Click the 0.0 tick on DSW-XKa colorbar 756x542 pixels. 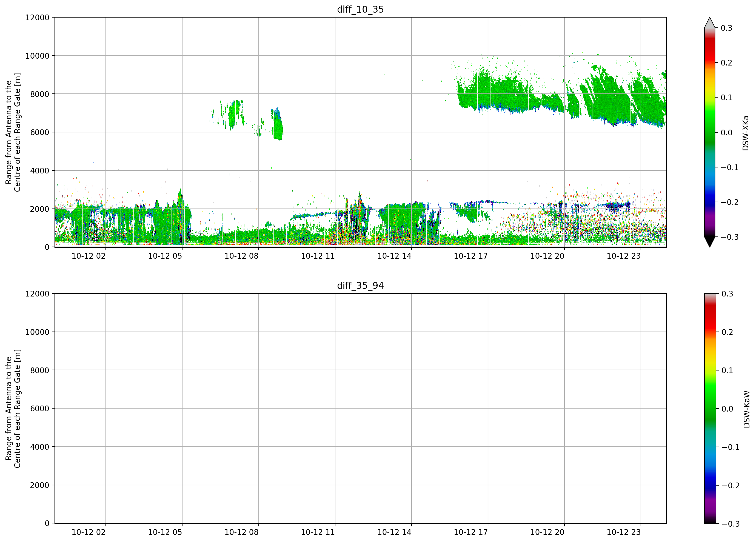click(726, 133)
